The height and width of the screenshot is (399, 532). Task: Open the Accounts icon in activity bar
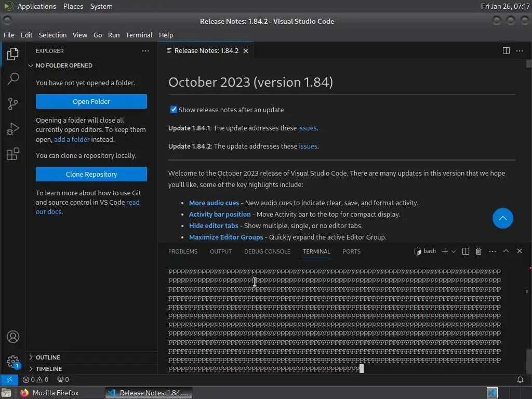(12, 337)
